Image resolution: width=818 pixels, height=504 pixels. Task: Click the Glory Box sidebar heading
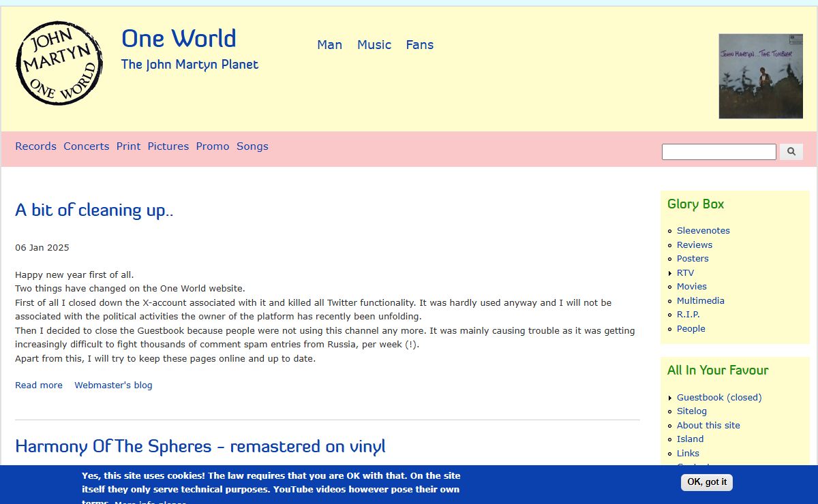point(696,204)
